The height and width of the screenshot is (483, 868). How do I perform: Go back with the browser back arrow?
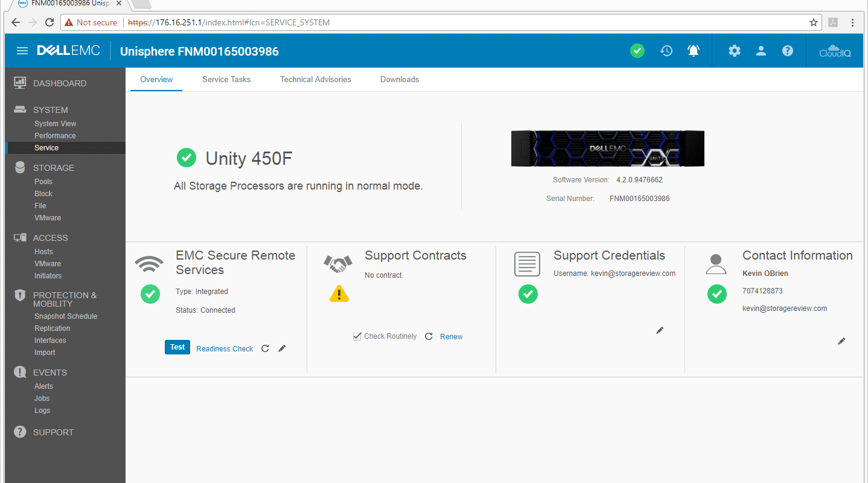point(16,22)
